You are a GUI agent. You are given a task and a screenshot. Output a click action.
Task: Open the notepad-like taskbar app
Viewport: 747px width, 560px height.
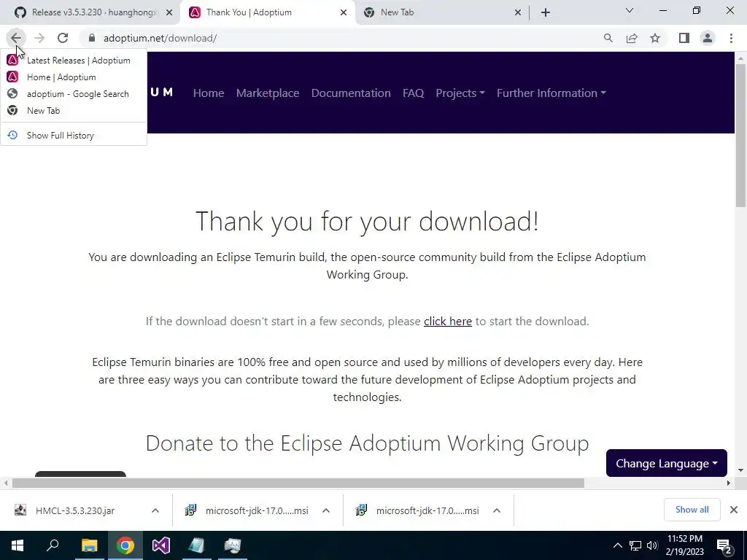coord(197,545)
